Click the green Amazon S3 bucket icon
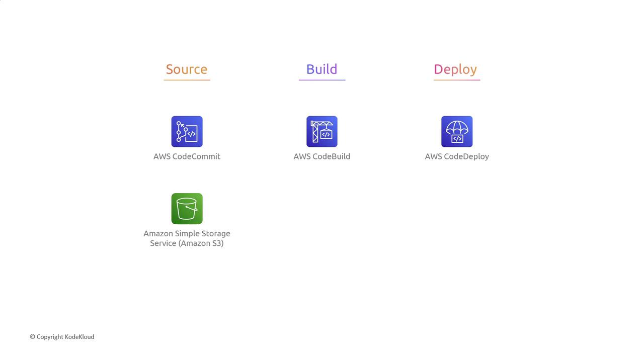644x362 pixels. [x=187, y=209]
